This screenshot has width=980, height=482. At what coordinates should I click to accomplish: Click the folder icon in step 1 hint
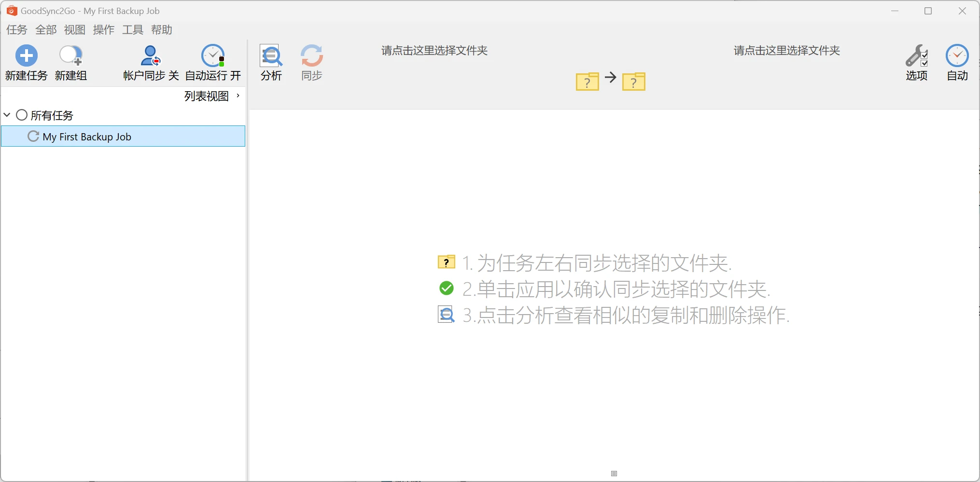tap(447, 262)
